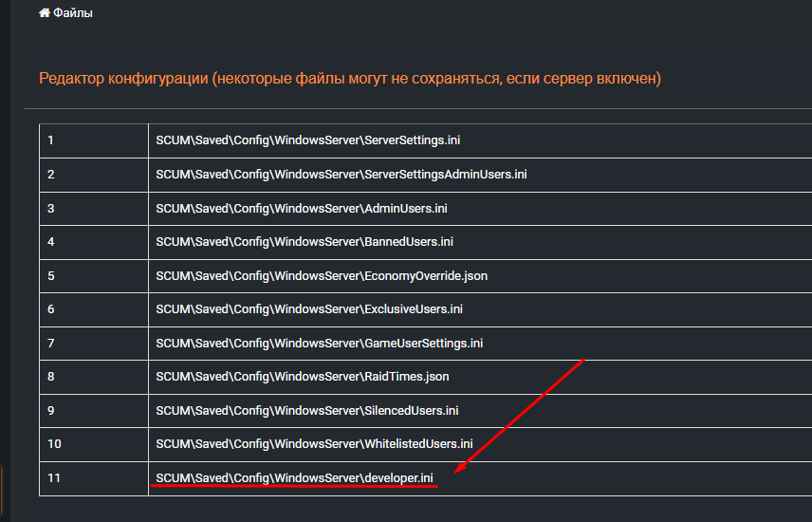The height and width of the screenshot is (522, 812).
Task: Open the underlined developer.ini file
Action: coord(295,477)
